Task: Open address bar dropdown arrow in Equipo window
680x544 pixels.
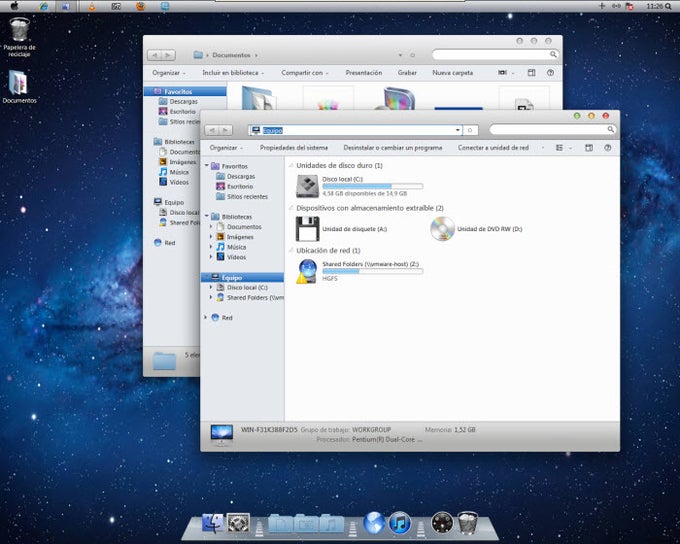Action: 458,130
